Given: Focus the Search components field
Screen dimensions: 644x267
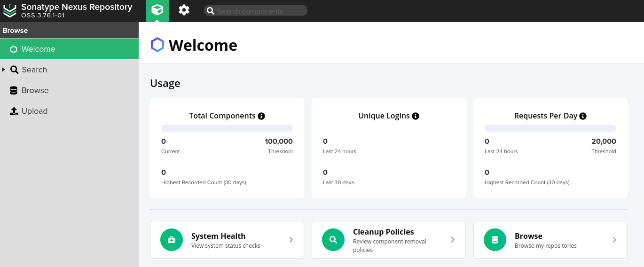Looking at the screenshot, I should click(256, 11).
